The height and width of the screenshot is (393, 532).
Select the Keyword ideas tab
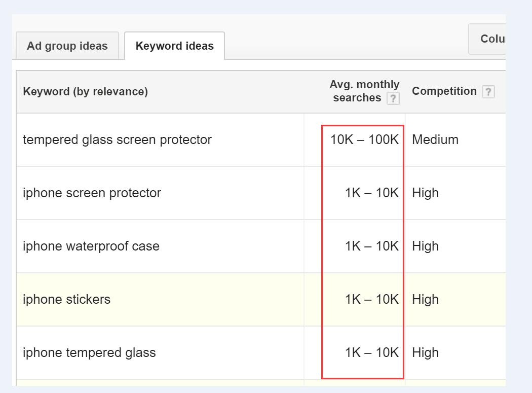pyautogui.click(x=174, y=46)
